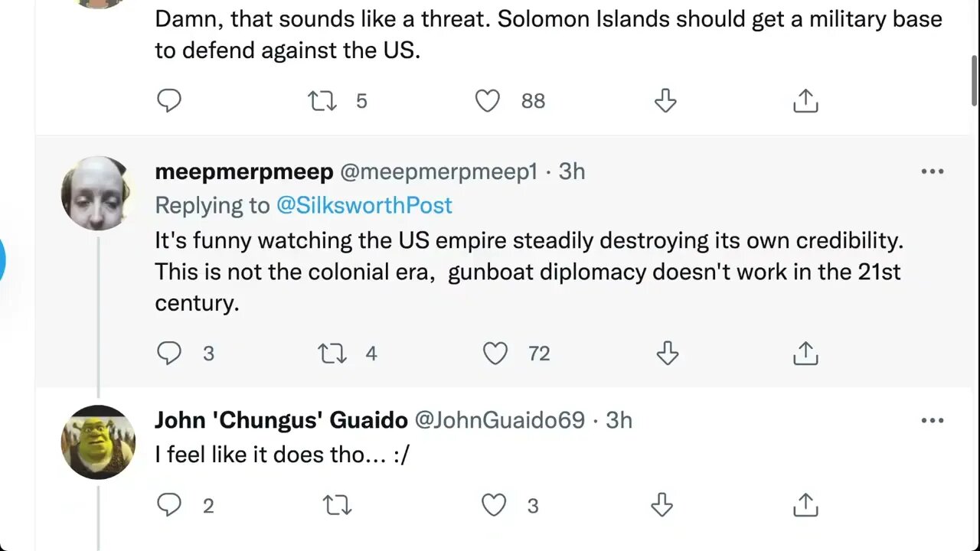
Task: Open more options for John Guaido's tweet
Action: pyautogui.click(x=932, y=421)
